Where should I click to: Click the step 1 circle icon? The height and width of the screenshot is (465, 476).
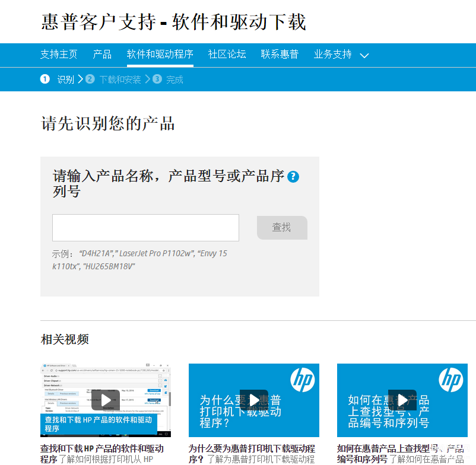[x=45, y=79]
